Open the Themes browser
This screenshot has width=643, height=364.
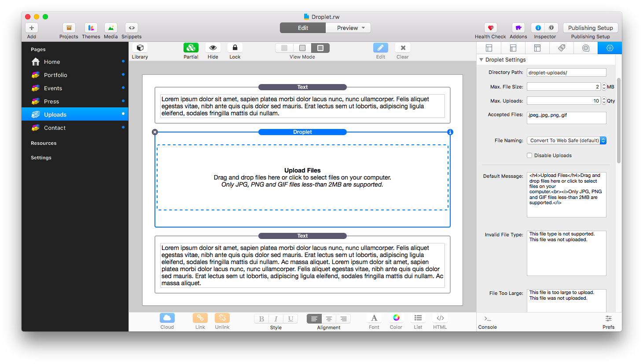click(x=91, y=28)
